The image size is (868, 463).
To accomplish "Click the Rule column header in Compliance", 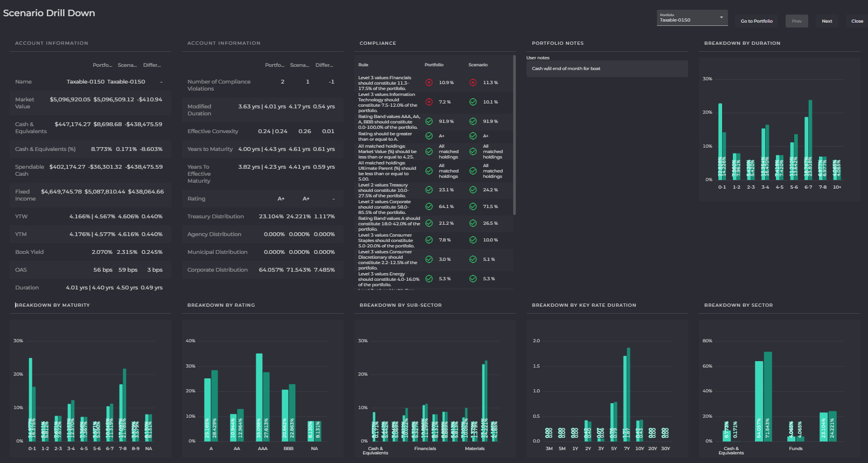I will [x=363, y=65].
